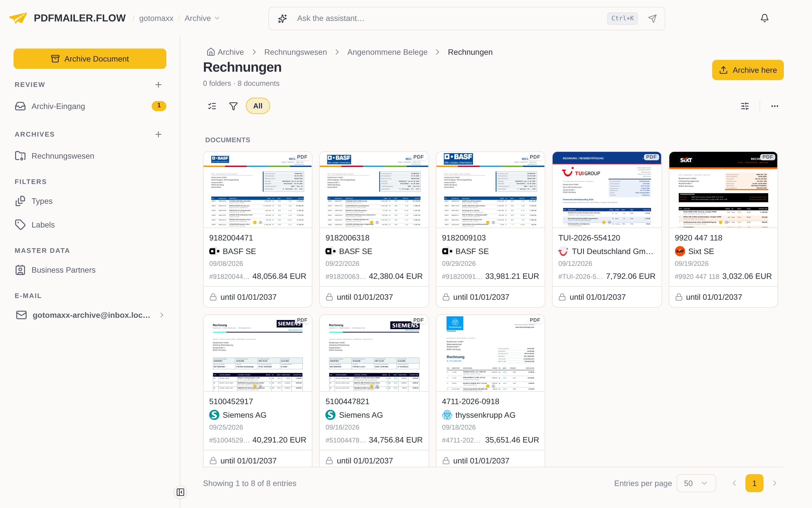Screen dimensions: 812x508
Task: Click the Sixt SE logo icon
Action: pyautogui.click(x=680, y=251)
